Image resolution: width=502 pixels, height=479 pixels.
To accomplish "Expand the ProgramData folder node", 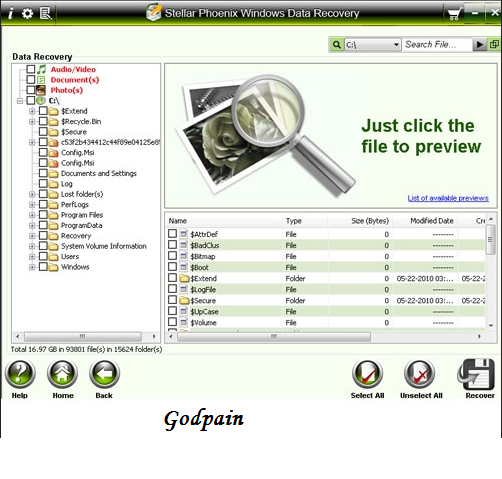I will (x=32, y=226).
